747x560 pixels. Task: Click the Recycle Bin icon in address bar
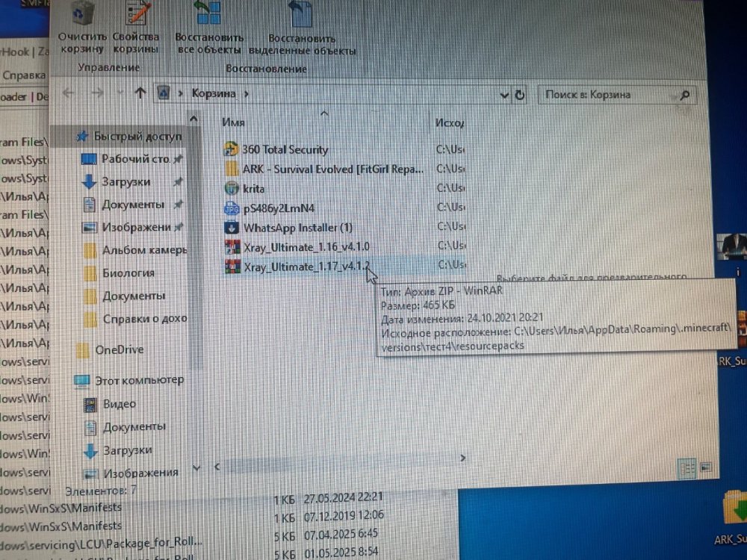164,93
